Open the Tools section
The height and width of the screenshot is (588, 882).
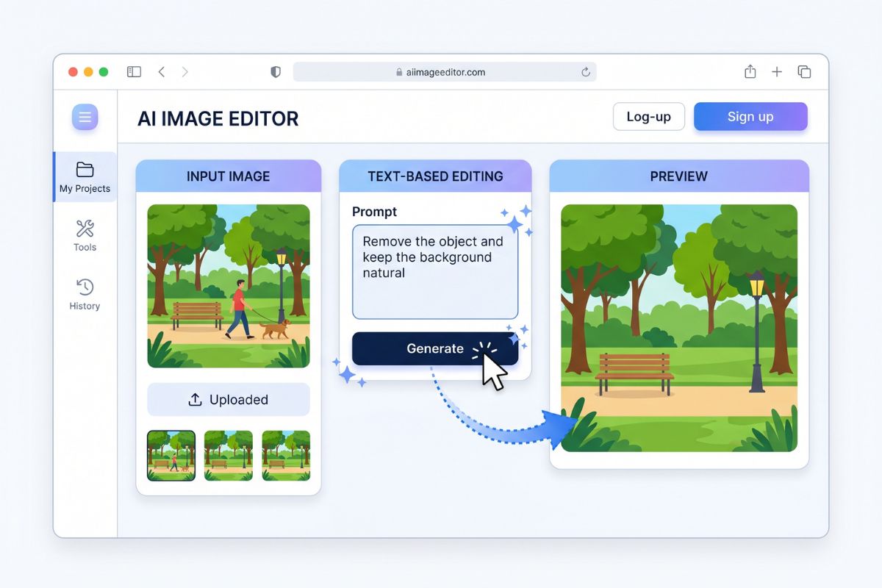tap(85, 235)
